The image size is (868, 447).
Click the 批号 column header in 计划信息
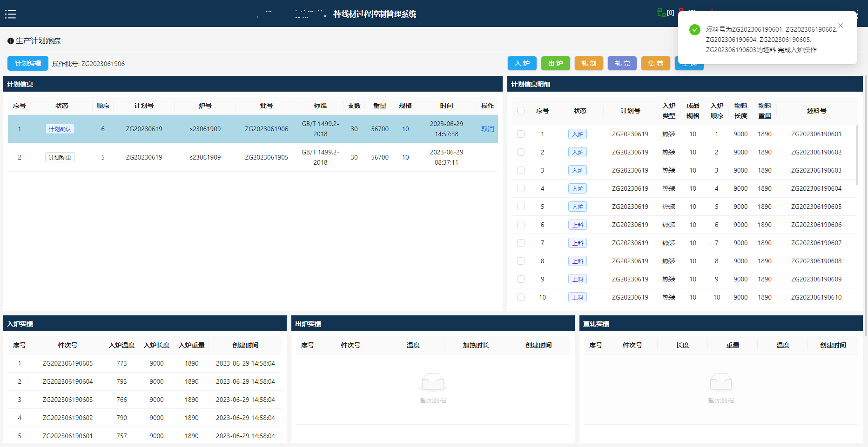[266, 106]
